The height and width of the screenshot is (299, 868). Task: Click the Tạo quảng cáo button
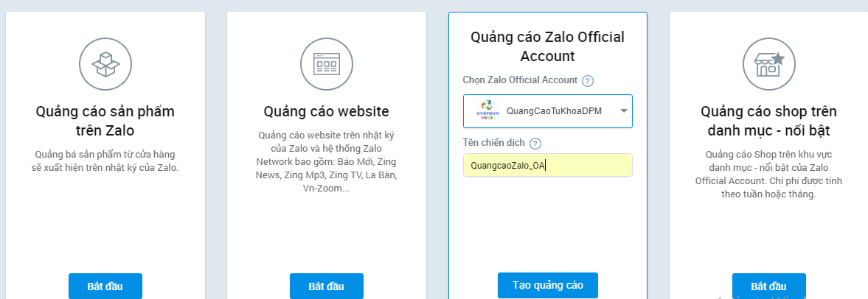[x=547, y=286]
